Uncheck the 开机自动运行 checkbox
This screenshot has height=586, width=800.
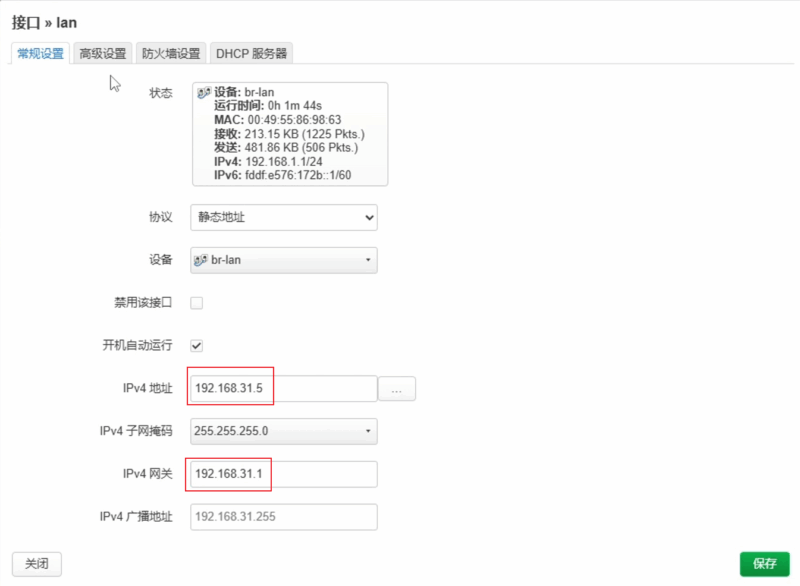point(197,346)
